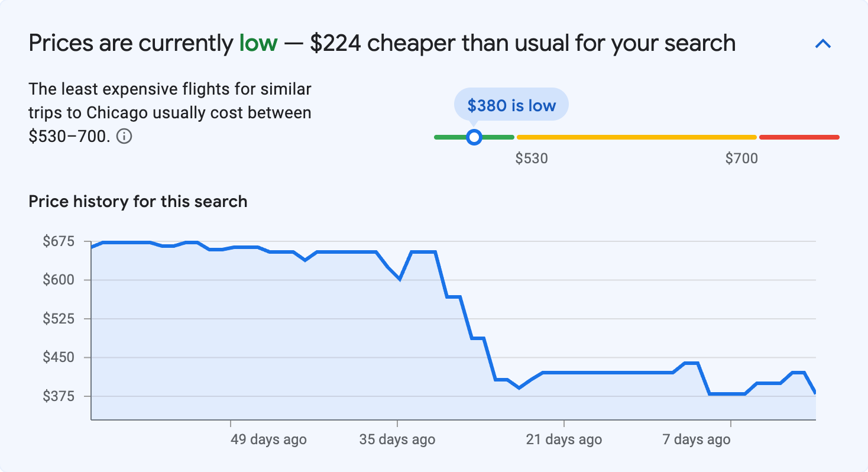Select the '$700' label under the slider
The width and height of the screenshot is (868, 472).
point(742,158)
